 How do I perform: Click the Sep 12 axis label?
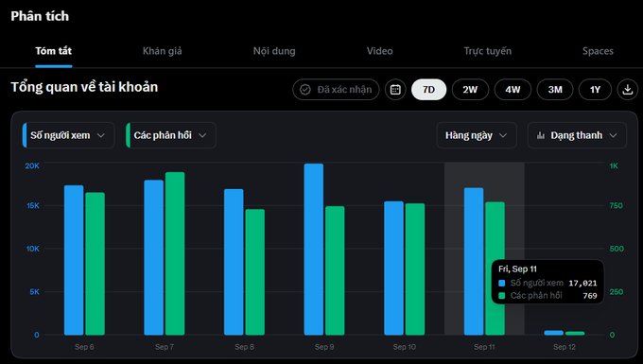pyautogui.click(x=565, y=347)
